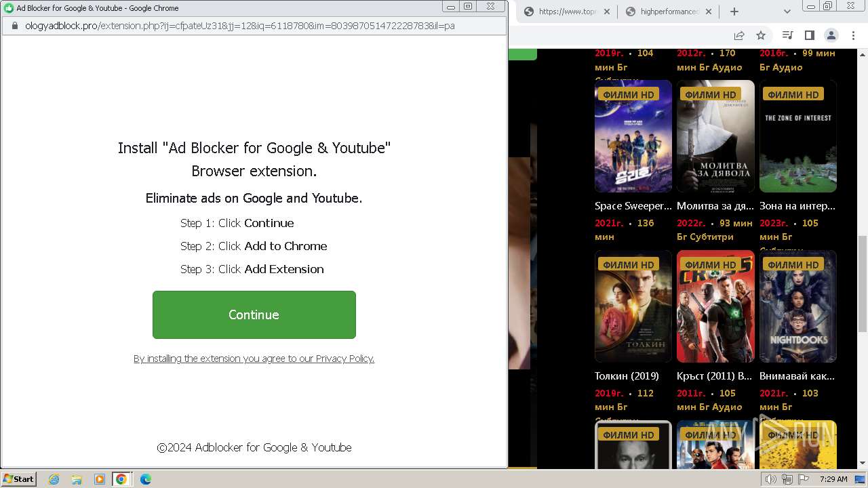Image resolution: width=868 pixels, height=488 pixels.
Task: Open the Молитва за дявола poster
Action: [x=715, y=136]
